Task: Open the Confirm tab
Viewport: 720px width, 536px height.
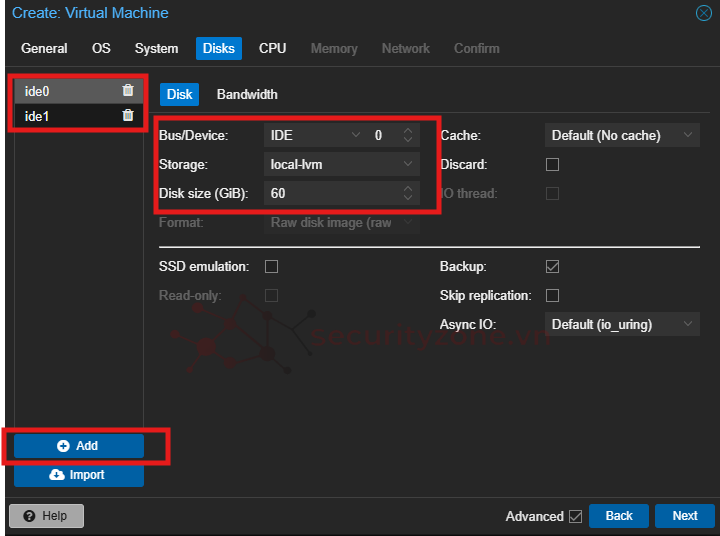Action: point(476,48)
